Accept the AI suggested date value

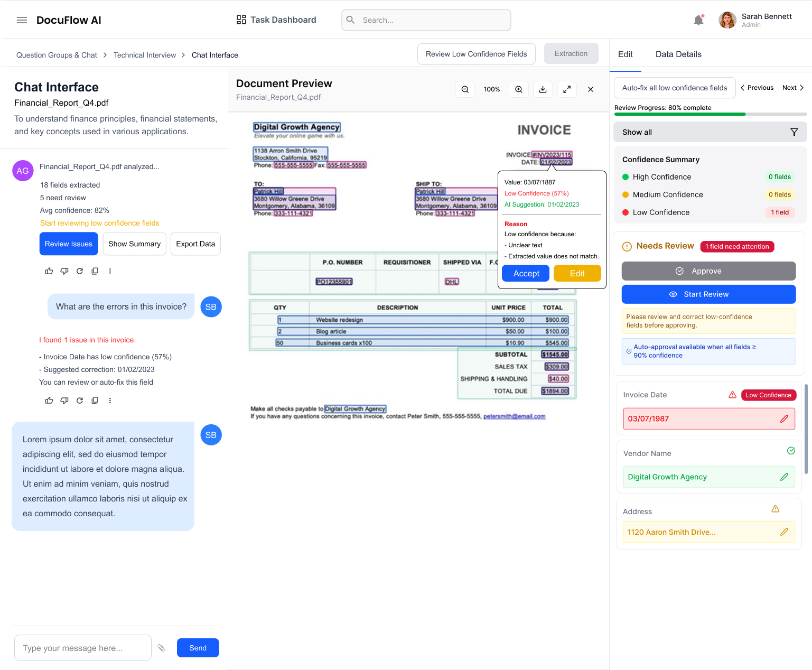(526, 274)
